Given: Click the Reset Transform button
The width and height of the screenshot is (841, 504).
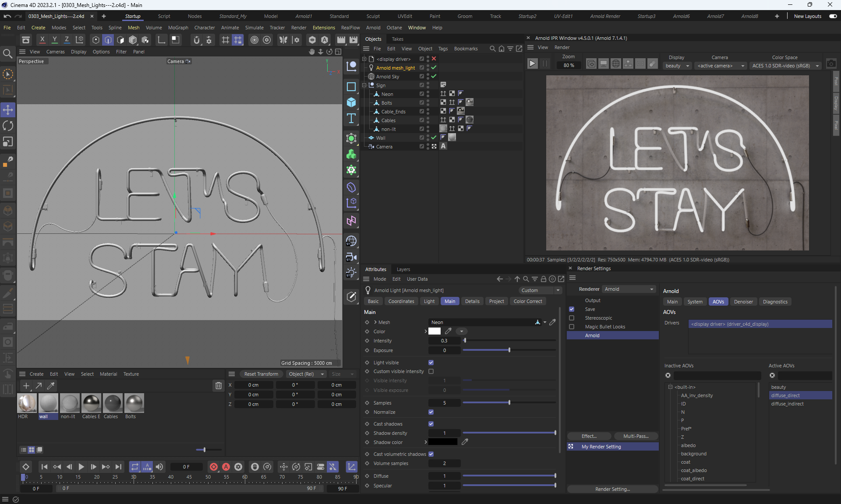Looking at the screenshot, I should 261,374.
